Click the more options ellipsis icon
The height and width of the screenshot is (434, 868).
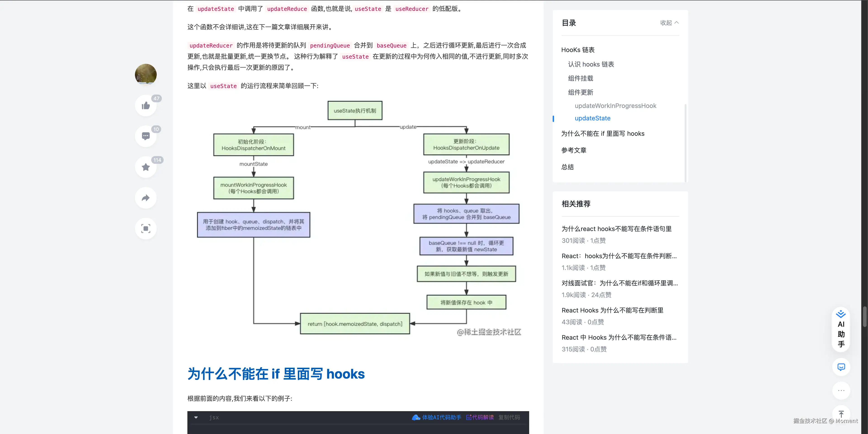[x=841, y=391]
